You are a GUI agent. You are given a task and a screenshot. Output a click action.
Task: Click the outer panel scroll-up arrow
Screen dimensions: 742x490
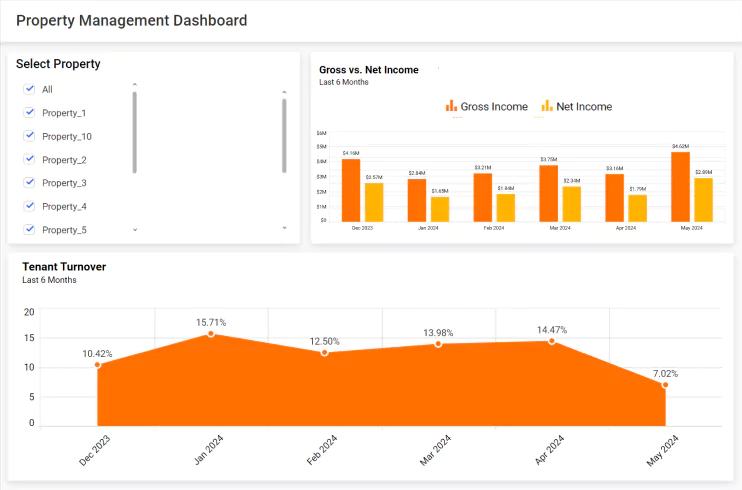coord(284,91)
